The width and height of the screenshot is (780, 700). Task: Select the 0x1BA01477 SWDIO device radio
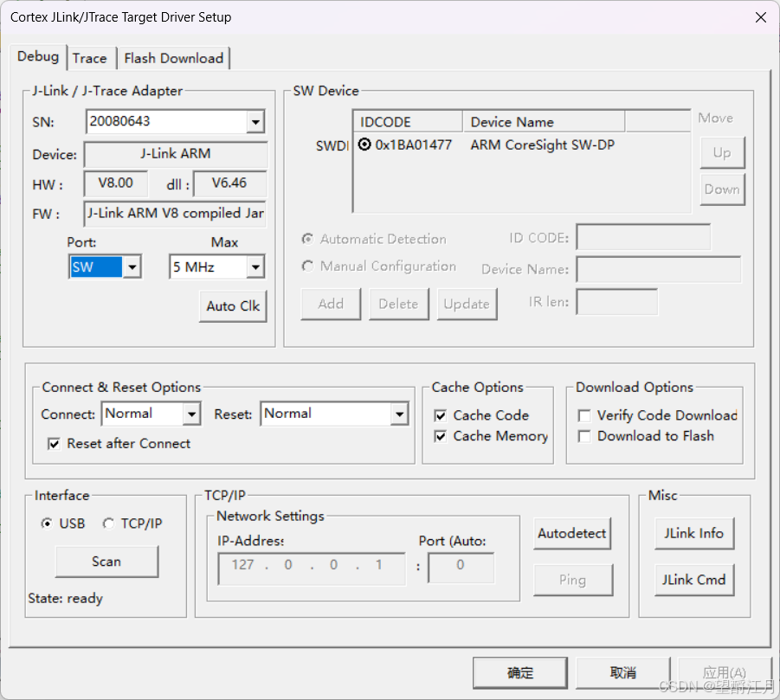tap(364, 144)
